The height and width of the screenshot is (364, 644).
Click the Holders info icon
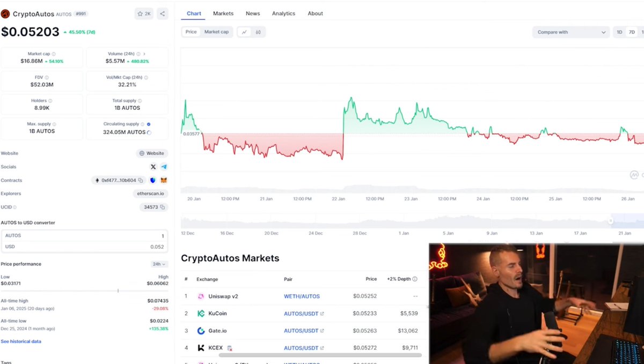(x=50, y=100)
